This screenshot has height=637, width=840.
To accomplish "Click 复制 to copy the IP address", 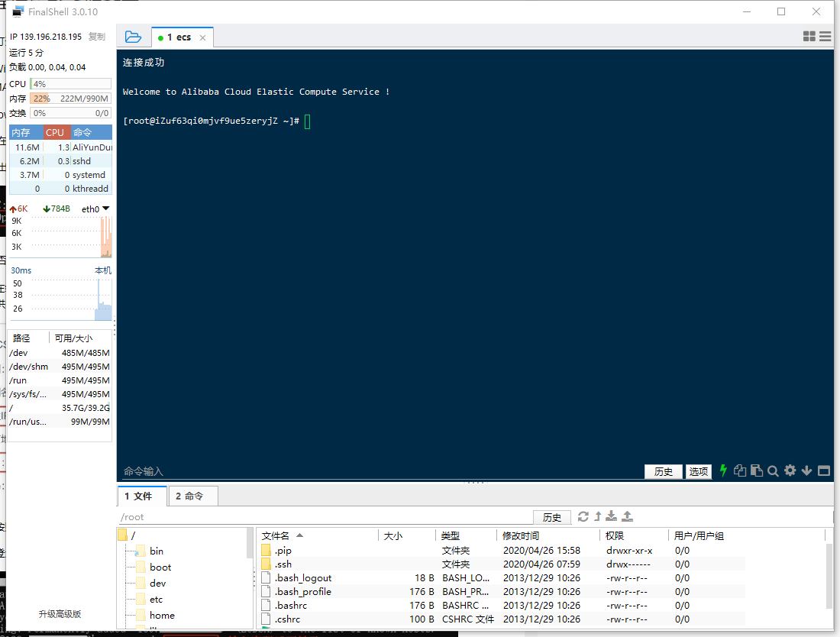I will pyautogui.click(x=97, y=37).
